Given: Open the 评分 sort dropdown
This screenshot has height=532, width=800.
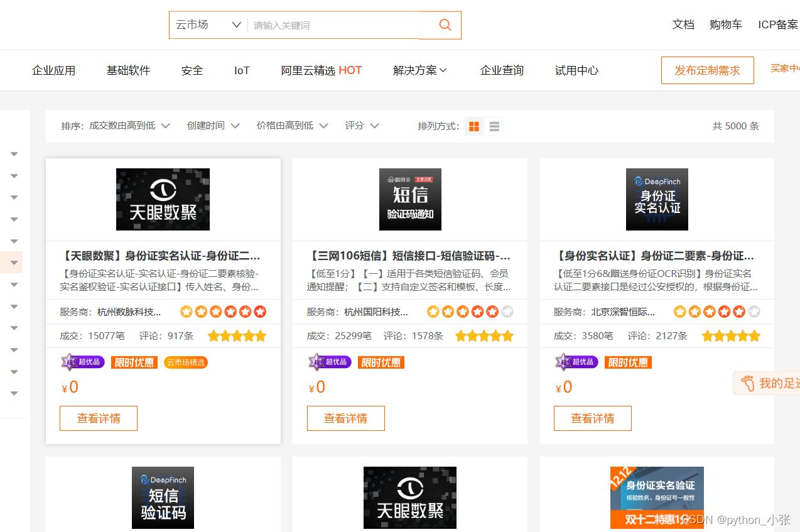Looking at the screenshot, I should 362,126.
